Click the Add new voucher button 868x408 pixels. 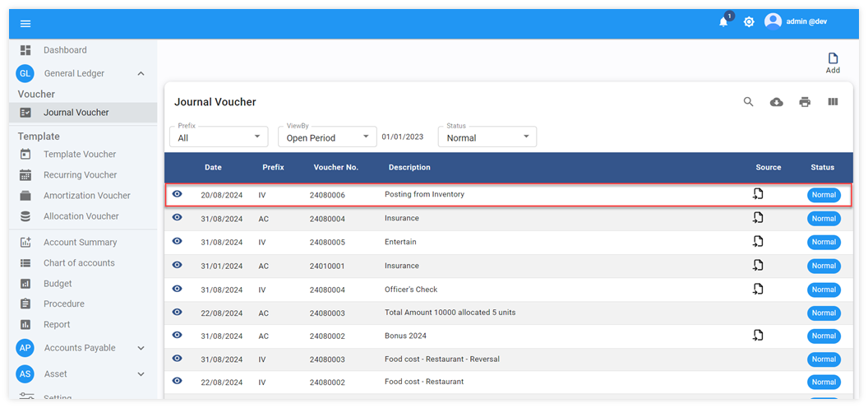833,63
